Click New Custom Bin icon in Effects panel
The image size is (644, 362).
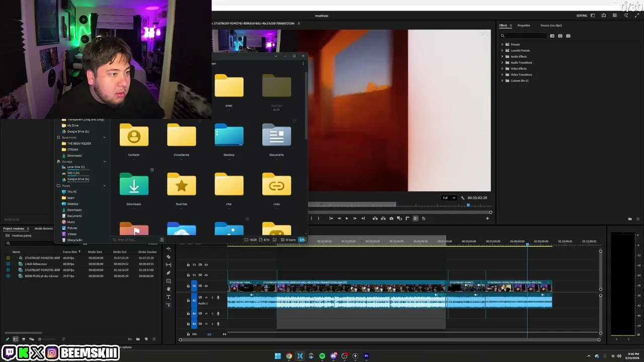[629, 219]
